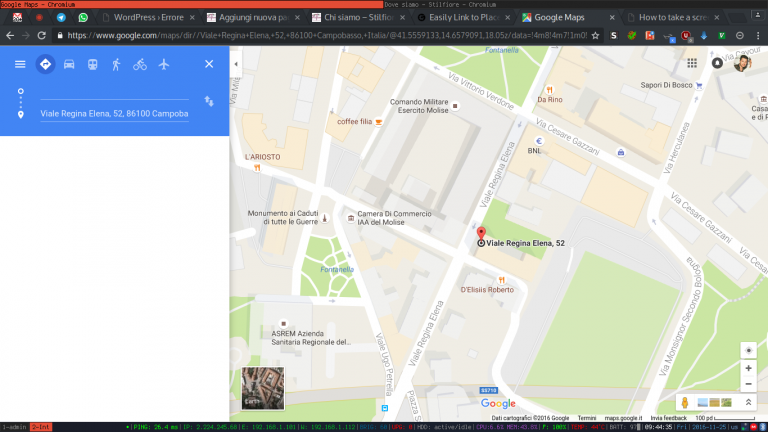Select the Da Rino restaurant marker
The width and height of the screenshot is (768, 432).
(x=549, y=90)
